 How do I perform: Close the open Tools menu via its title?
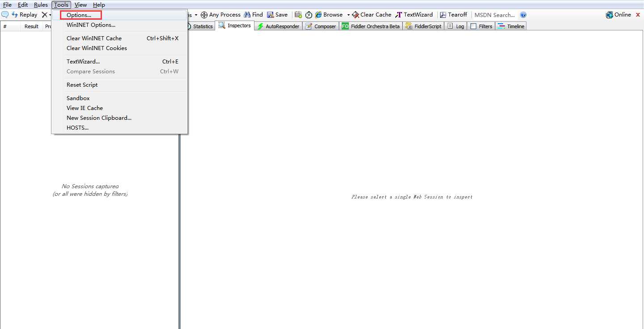tap(61, 5)
